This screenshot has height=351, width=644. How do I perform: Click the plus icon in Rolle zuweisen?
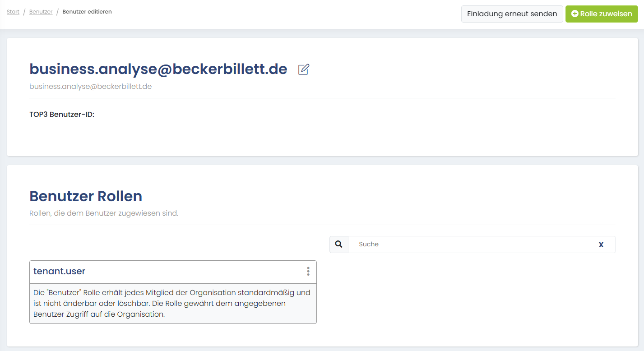(x=575, y=14)
